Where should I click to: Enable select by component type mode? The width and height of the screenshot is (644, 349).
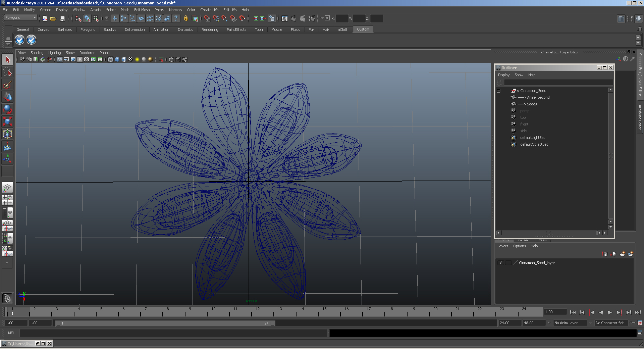[96, 18]
